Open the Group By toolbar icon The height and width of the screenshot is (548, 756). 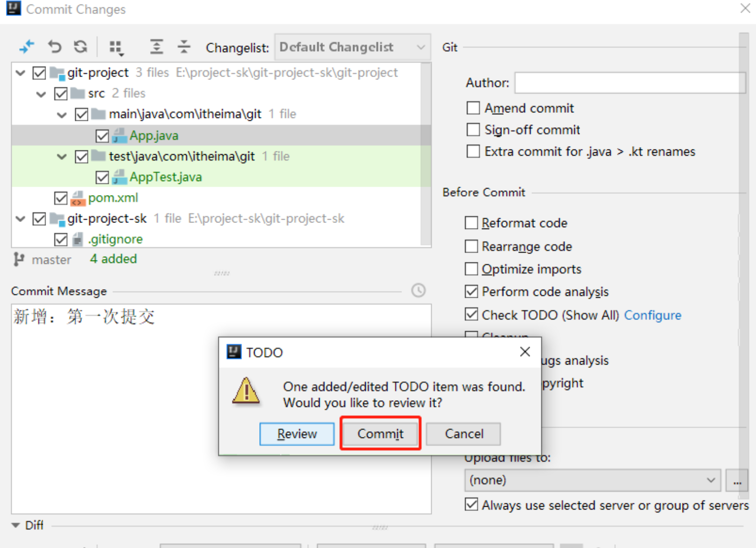[x=116, y=47]
